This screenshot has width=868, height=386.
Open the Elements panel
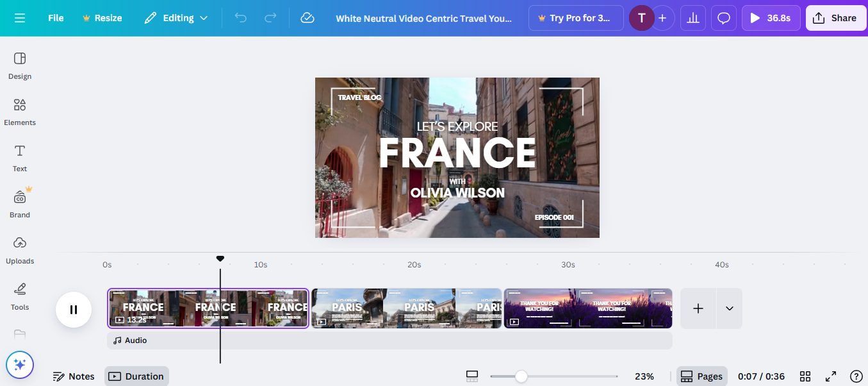[x=19, y=112]
